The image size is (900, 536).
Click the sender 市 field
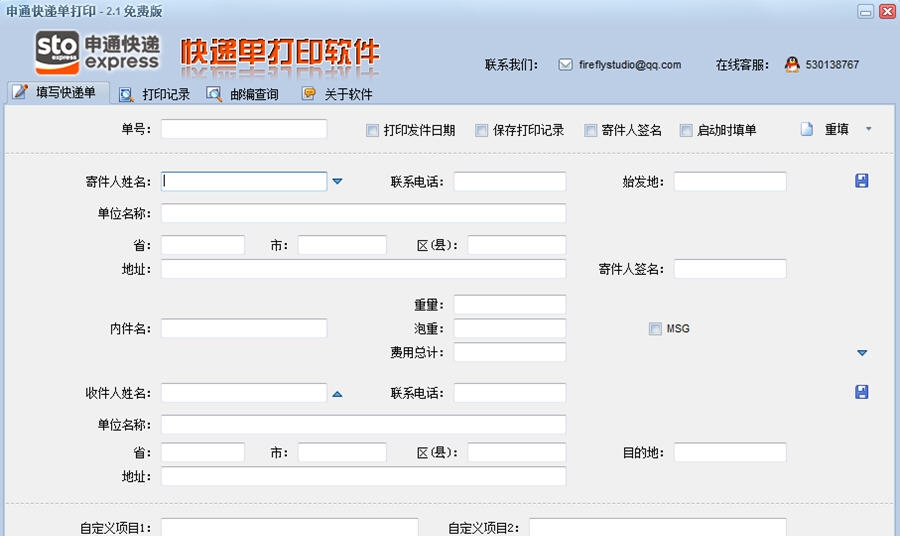click(342, 245)
